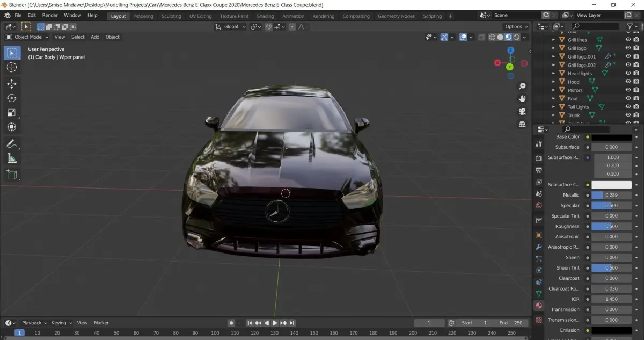Toggle X-ray shading mode
The image size is (644, 340).
[x=481, y=37]
